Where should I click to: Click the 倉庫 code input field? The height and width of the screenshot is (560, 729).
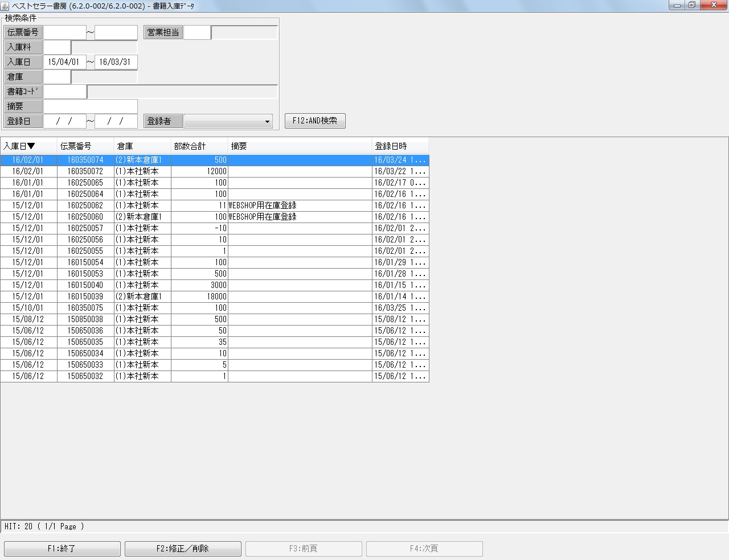coord(57,77)
